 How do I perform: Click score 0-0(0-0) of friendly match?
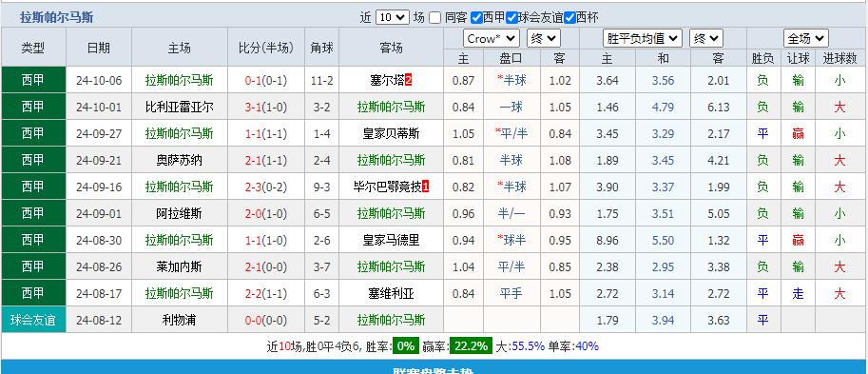(265, 320)
